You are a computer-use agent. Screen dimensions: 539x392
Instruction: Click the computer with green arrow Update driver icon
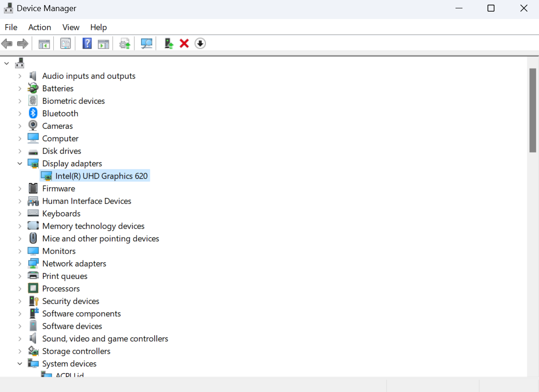click(169, 44)
